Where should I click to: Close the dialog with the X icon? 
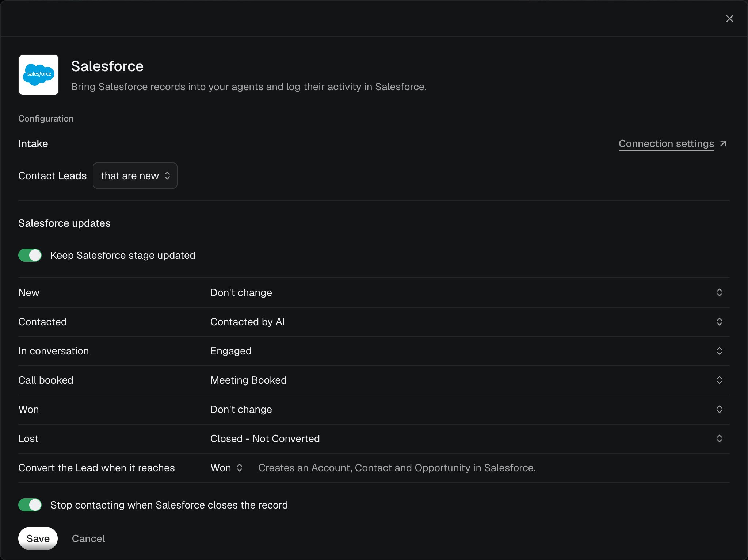click(729, 19)
